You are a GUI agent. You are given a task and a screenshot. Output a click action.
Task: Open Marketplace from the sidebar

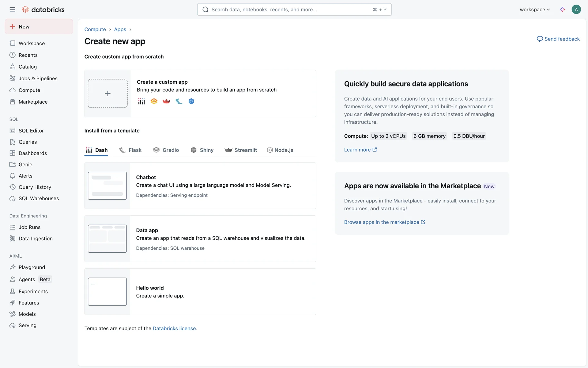click(33, 102)
